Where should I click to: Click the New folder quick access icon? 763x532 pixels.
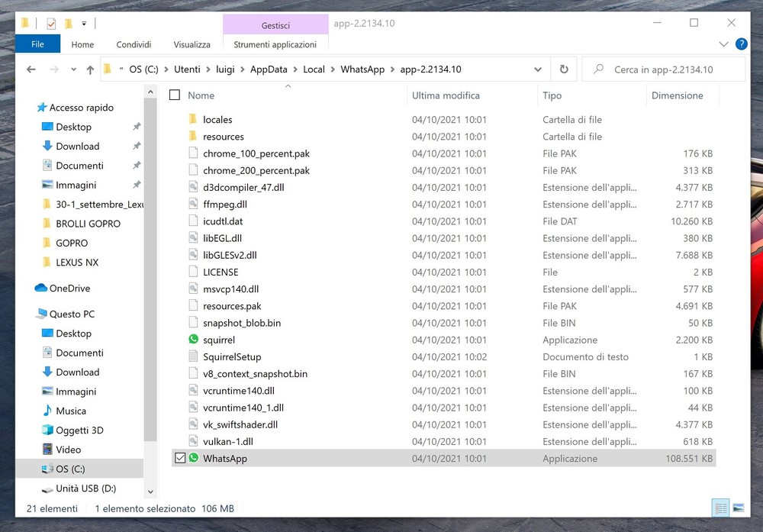[68, 23]
